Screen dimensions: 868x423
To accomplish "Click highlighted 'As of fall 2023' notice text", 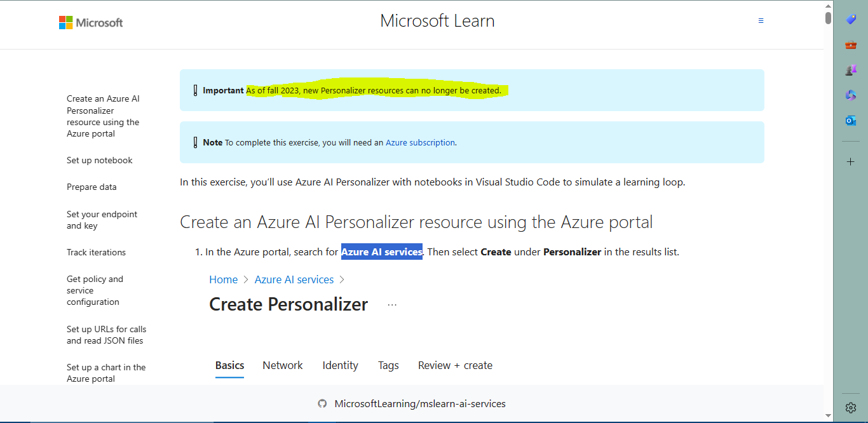I will pos(374,90).
